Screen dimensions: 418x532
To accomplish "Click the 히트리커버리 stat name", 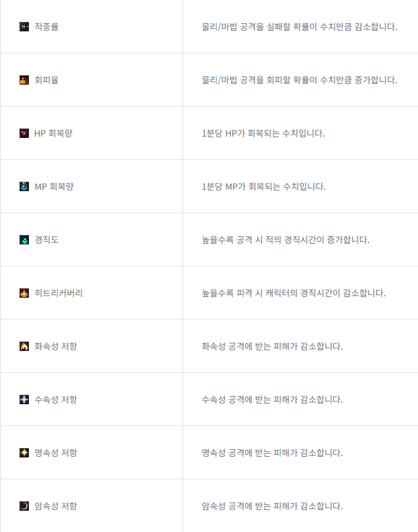I will pos(59,293).
